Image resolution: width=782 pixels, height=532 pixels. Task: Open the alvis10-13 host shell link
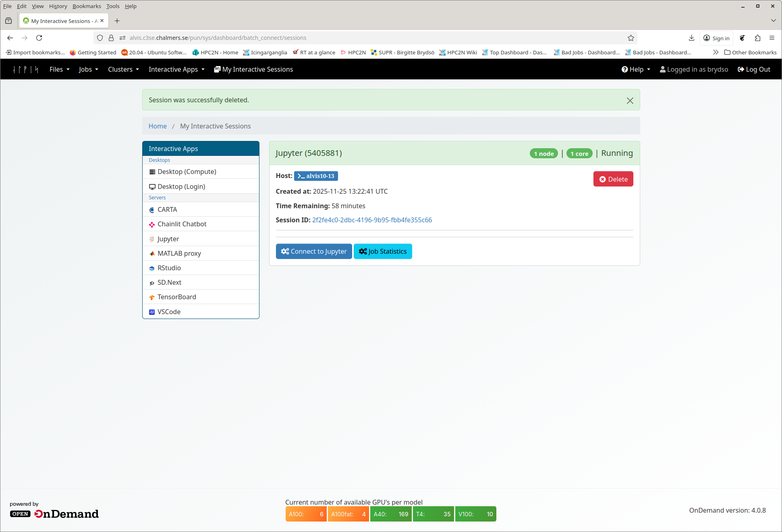point(316,176)
